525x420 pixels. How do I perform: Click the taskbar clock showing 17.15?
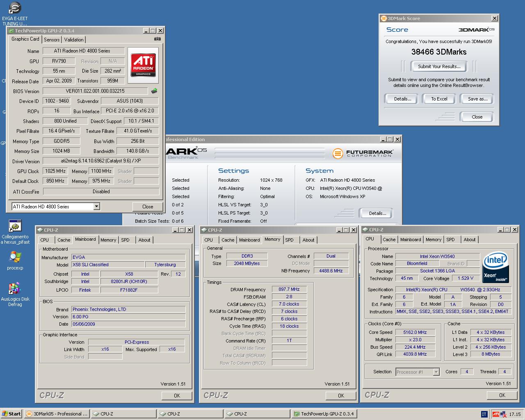515,414
